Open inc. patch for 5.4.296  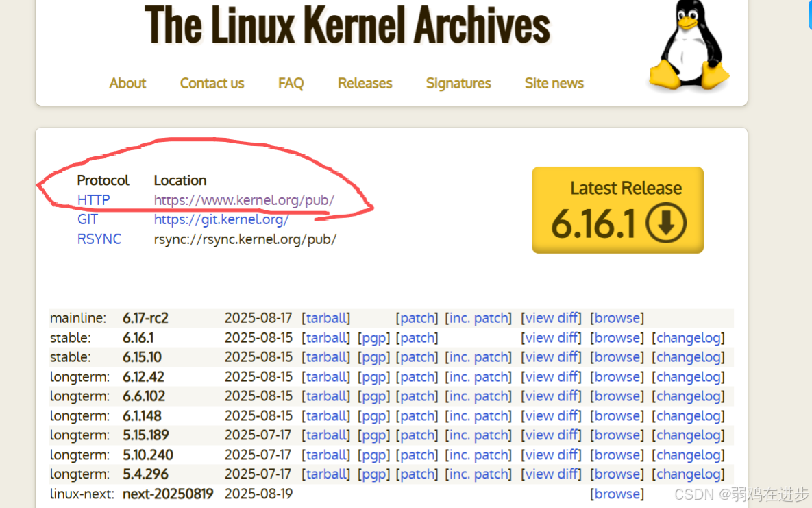point(478,474)
